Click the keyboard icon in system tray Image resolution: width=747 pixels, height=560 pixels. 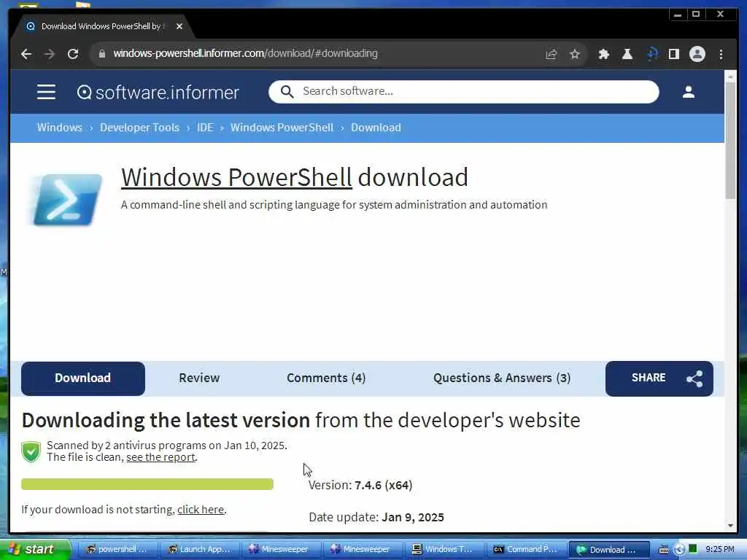663,550
